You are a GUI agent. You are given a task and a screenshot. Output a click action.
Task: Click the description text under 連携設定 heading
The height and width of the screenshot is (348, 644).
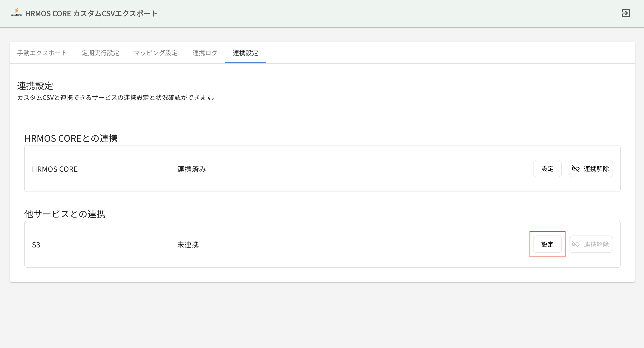(116, 97)
